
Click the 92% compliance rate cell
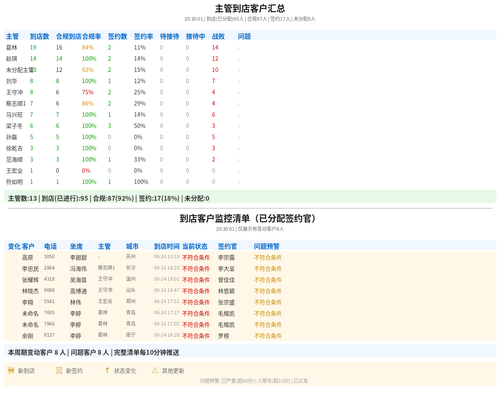(88, 70)
